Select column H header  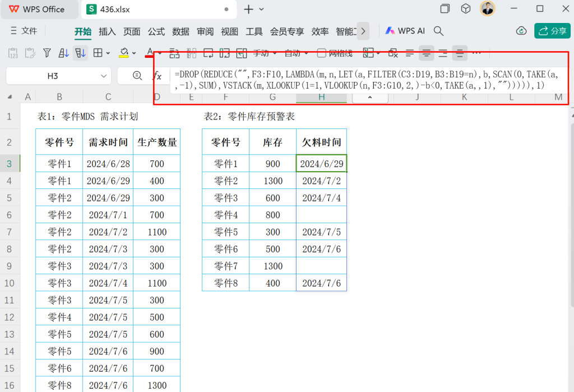[321, 97]
